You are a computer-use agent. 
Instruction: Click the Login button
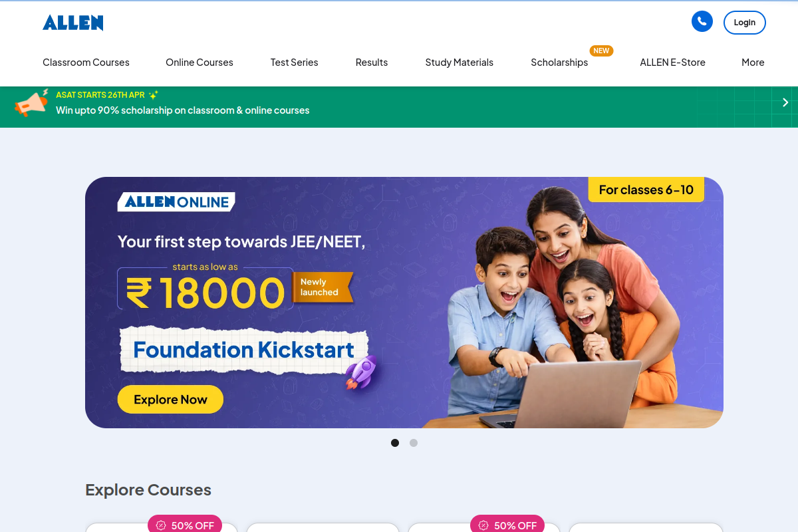click(745, 23)
